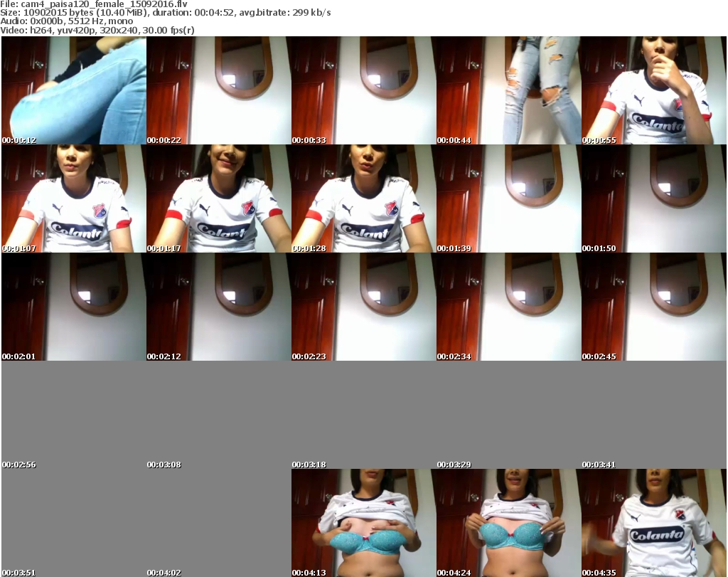
Task: Click the timestamp label 00:04:02
Action: click(x=164, y=573)
